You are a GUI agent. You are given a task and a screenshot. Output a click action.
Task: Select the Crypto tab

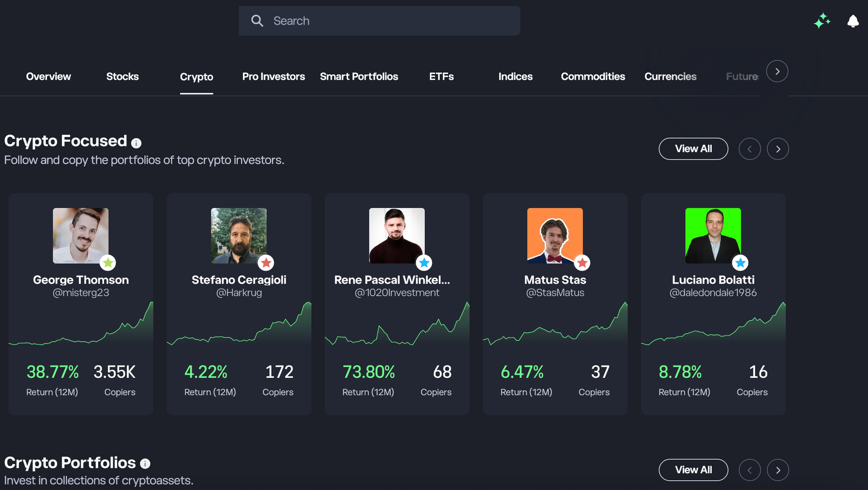coord(196,77)
